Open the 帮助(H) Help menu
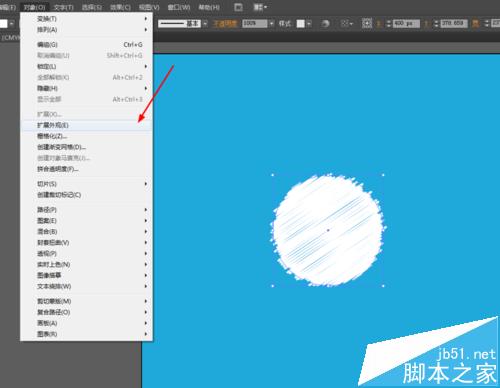This screenshot has width=500, height=388. 209,7
